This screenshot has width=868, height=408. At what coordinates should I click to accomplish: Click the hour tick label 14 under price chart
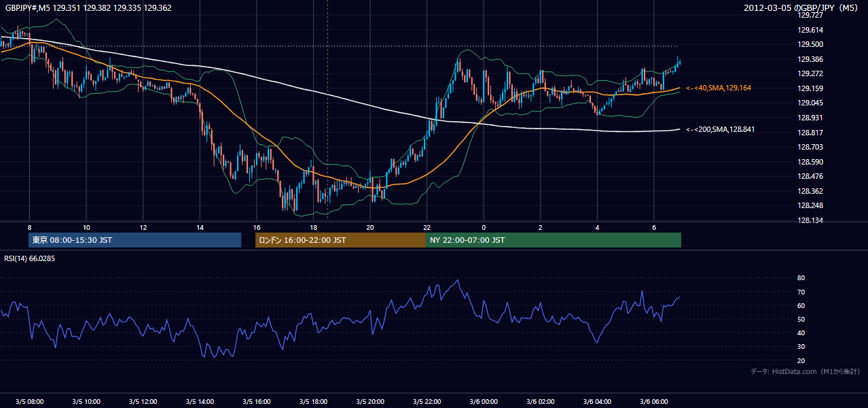click(x=200, y=227)
